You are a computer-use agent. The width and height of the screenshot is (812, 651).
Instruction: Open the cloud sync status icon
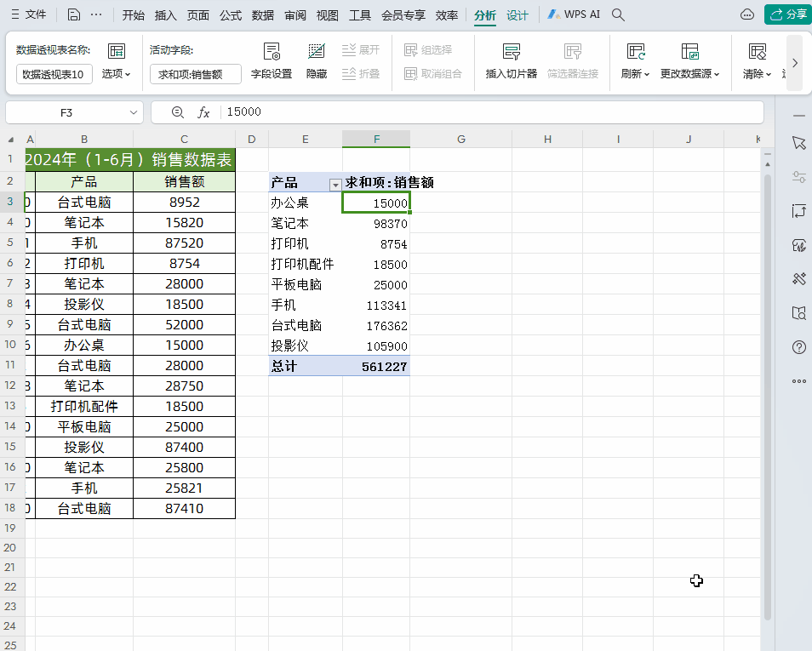tap(747, 14)
